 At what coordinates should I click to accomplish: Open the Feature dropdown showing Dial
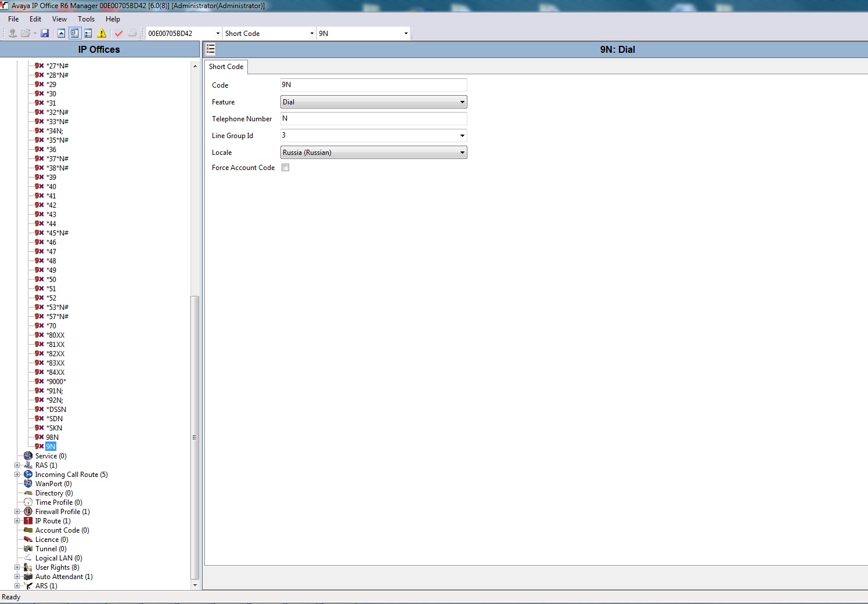point(374,102)
